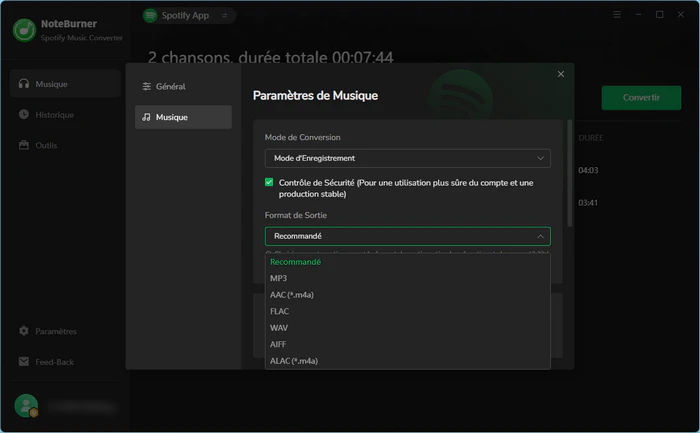
Task: Click the toolbox icon beside Outils
Action: point(24,145)
